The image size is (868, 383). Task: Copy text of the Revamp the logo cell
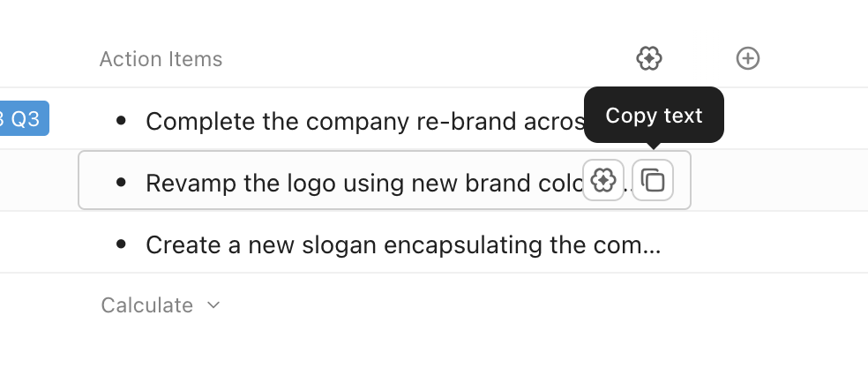(x=653, y=180)
